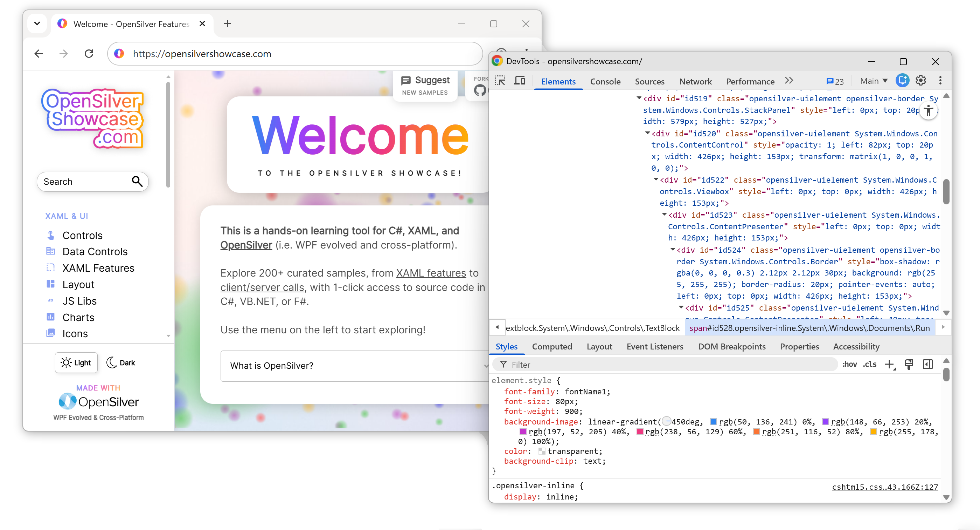The width and height of the screenshot is (980, 530).
Task: Open the Main execution context dropdown
Action: [873, 81]
